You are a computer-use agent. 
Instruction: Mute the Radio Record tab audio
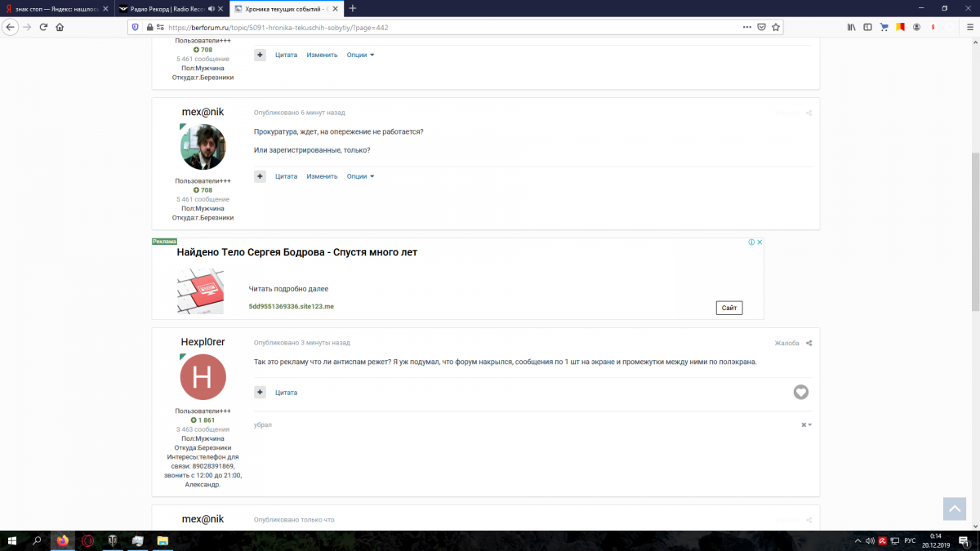(x=212, y=8)
